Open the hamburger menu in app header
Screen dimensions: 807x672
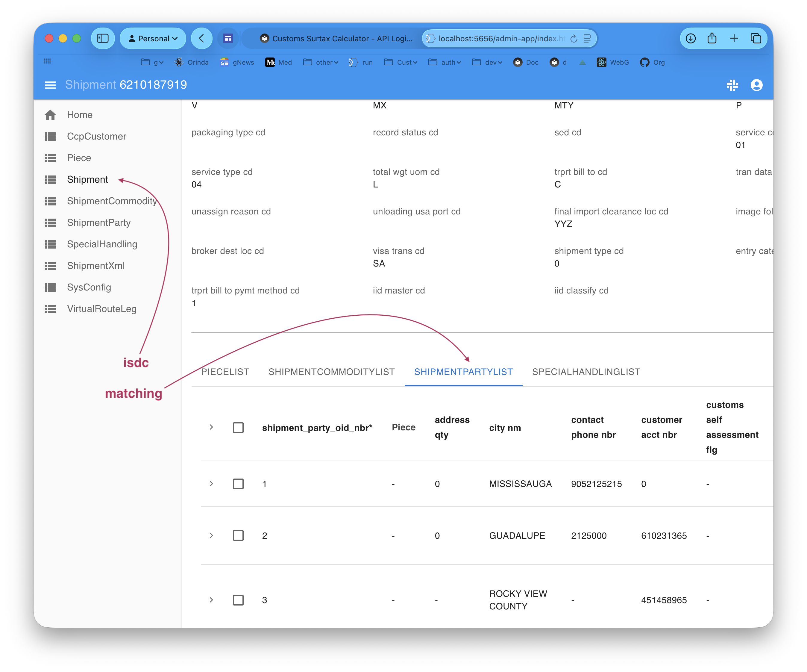pyautogui.click(x=50, y=85)
